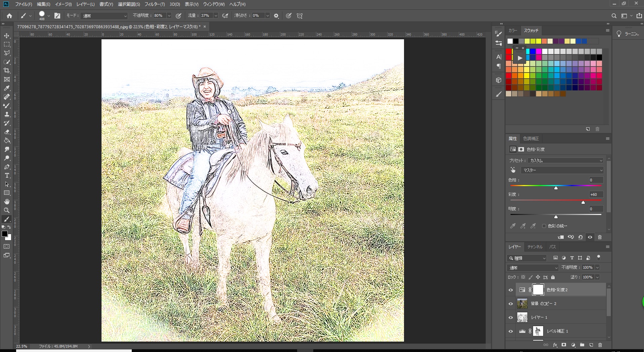The height and width of the screenshot is (352, 644).
Task: Expand the layer blend mode dropdown
Action: (533, 268)
